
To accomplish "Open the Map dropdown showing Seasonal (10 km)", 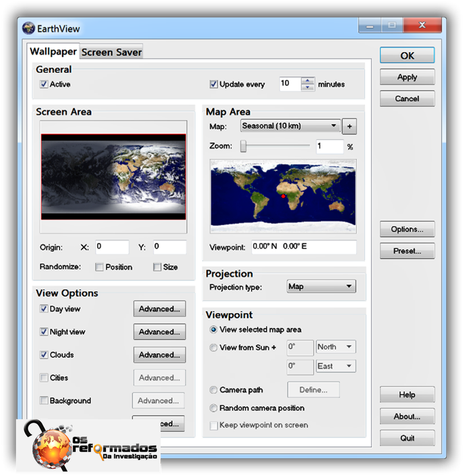I will point(290,126).
